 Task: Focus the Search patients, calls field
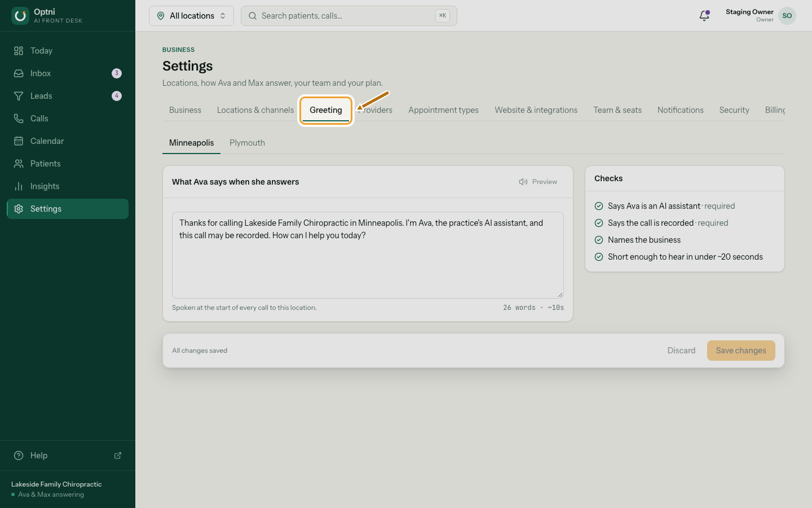[349, 16]
